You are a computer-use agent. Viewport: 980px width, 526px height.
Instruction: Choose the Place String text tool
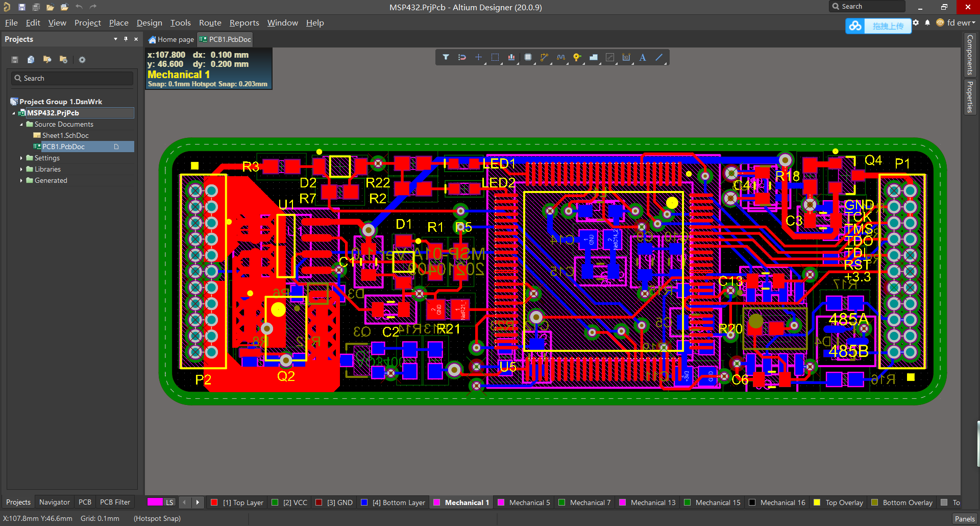click(643, 57)
